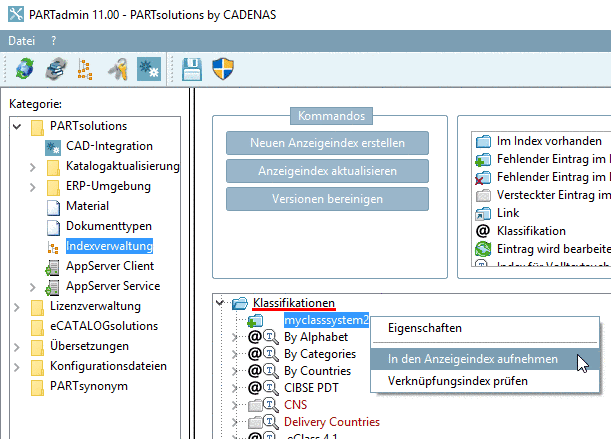Click the Link legend icon
611x439 pixels.
[483, 213]
